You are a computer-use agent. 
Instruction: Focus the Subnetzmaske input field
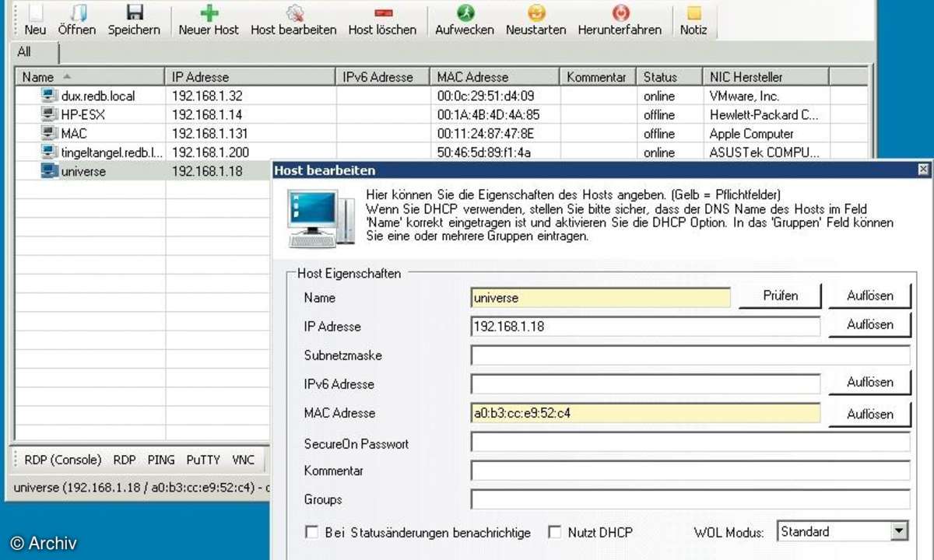tap(690, 355)
